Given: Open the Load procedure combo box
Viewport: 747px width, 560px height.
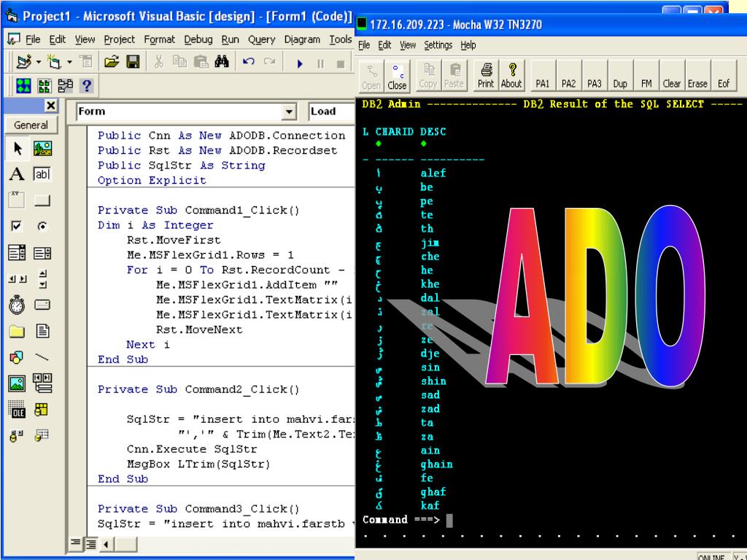Looking at the screenshot, I should 332,112.
